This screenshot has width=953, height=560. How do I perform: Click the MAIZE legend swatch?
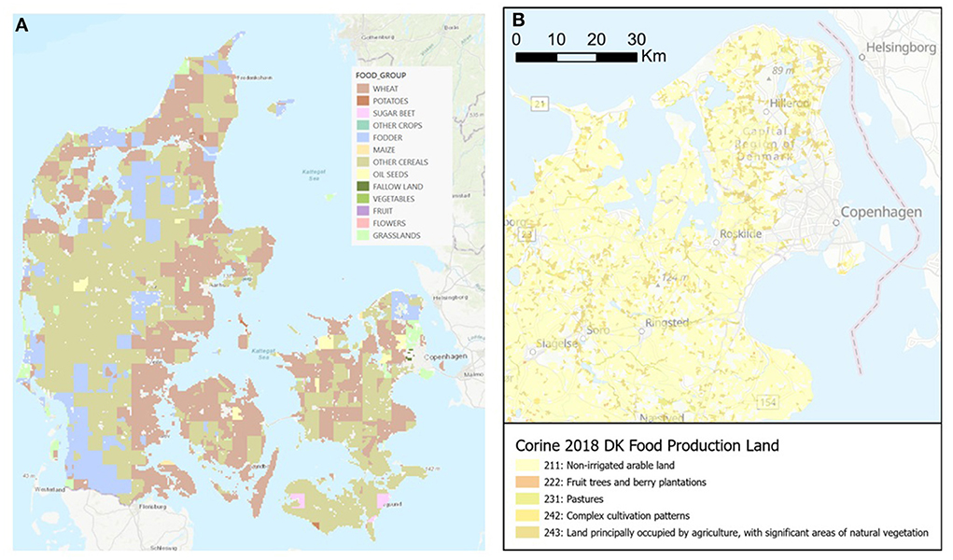pyautogui.click(x=361, y=149)
